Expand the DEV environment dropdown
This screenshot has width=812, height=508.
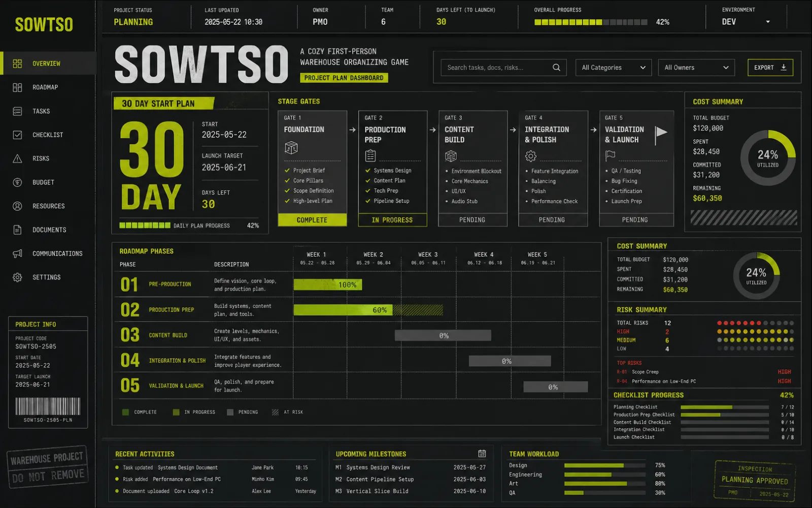point(746,22)
